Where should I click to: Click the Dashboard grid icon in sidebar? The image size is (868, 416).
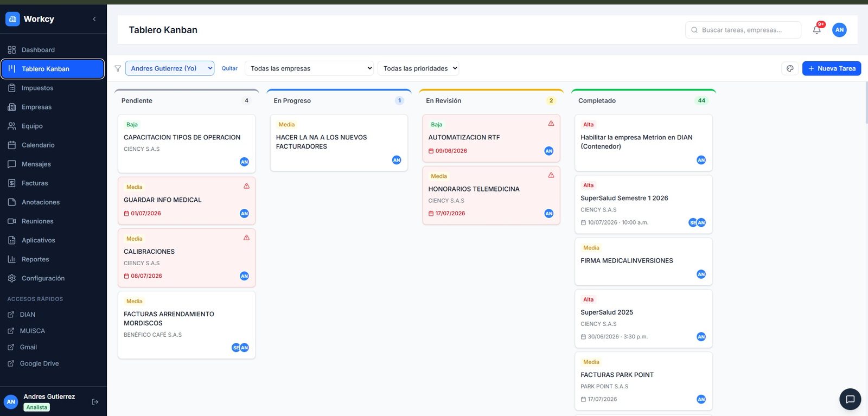coord(12,50)
